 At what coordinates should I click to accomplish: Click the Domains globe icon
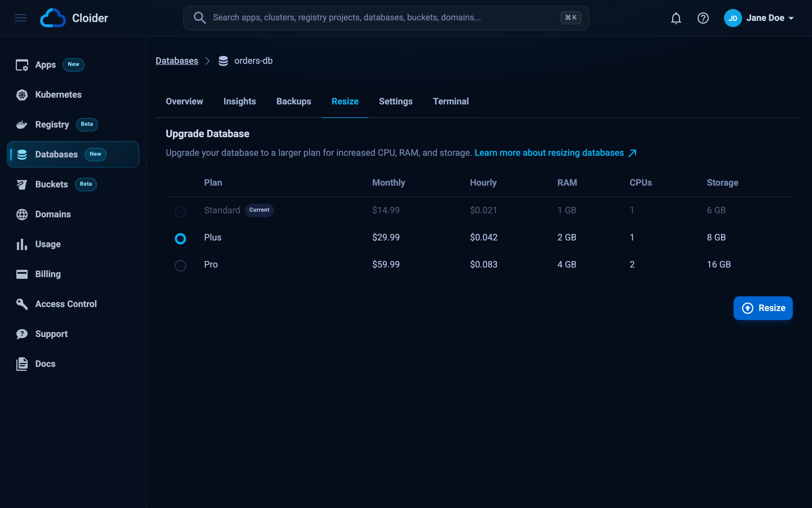coord(22,214)
